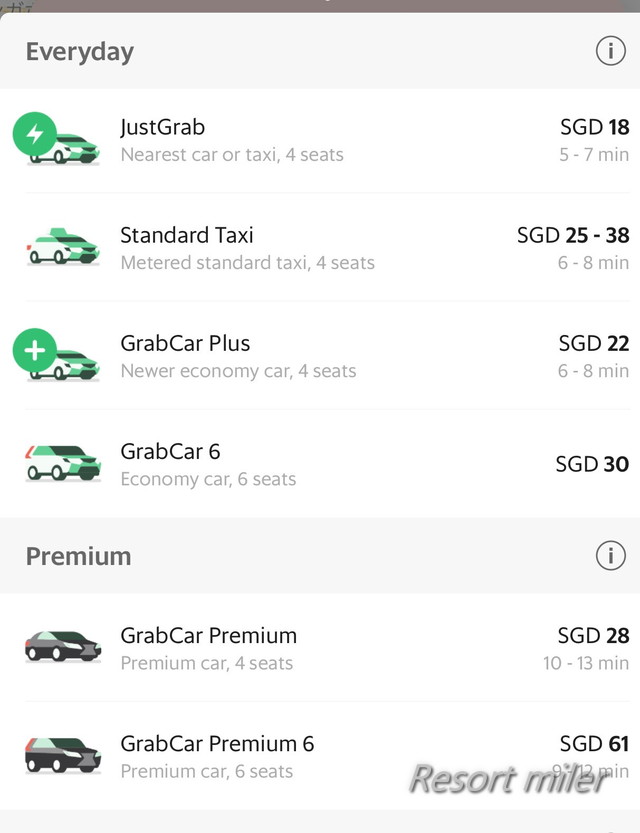Tap the Everyday section header label

(80, 51)
